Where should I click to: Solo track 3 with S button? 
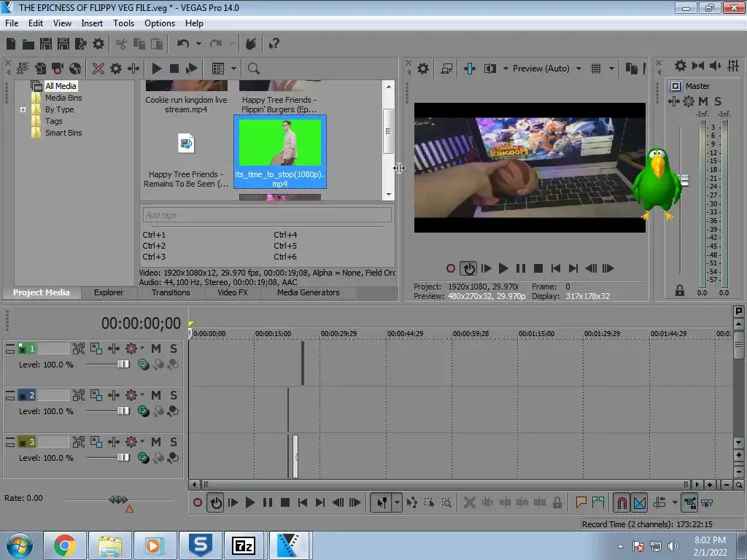pyautogui.click(x=174, y=442)
